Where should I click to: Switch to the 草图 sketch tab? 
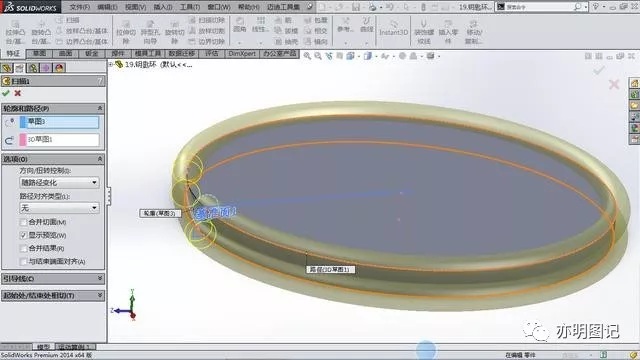point(40,53)
